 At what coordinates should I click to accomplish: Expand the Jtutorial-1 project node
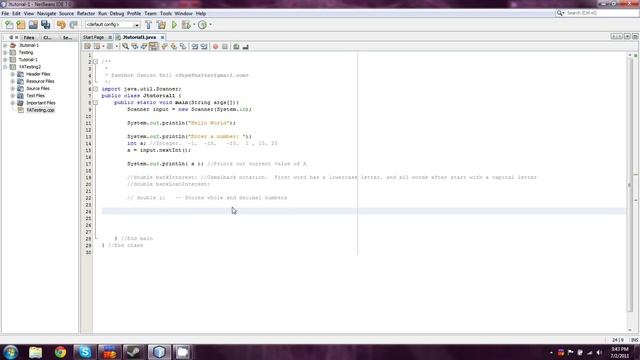click(x=5, y=45)
